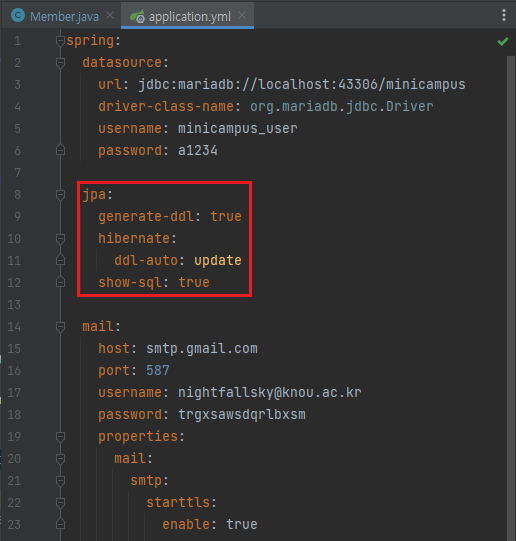
Task: Click the show-sql value true on line 12
Action: coord(194,283)
